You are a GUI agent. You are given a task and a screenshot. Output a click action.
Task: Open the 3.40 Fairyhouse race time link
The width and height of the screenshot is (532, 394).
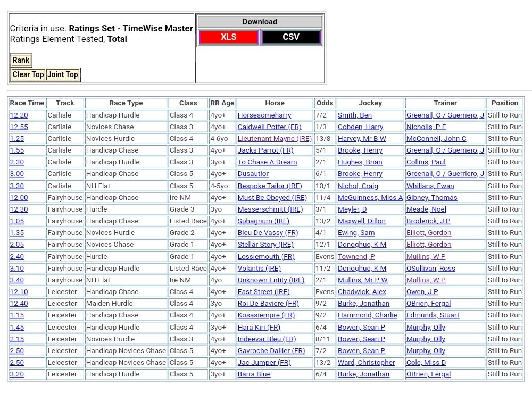pos(16,280)
